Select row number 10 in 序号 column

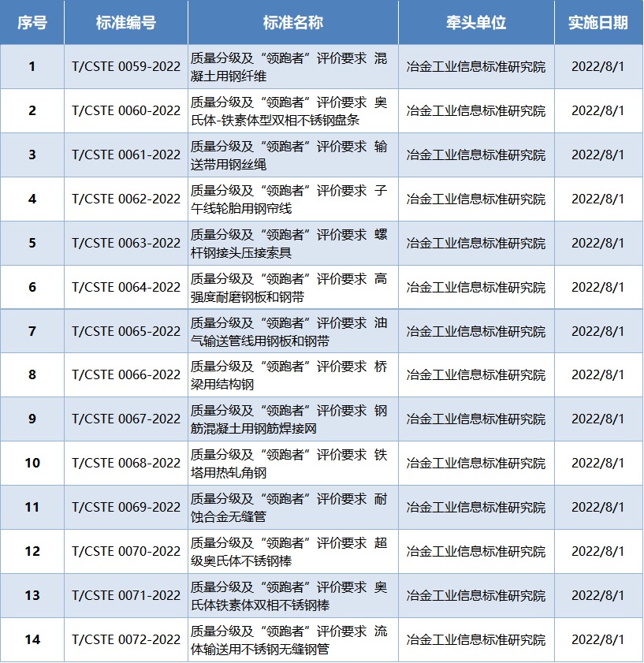(x=32, y=464)
